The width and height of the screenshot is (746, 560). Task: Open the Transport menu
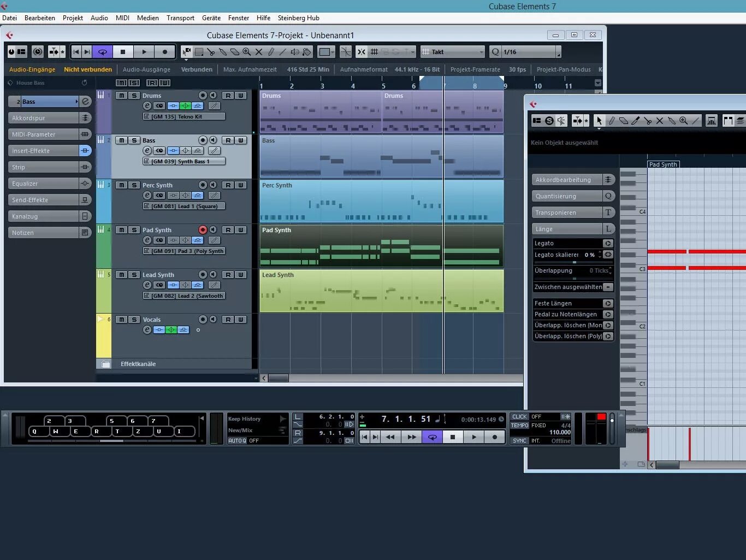click(180, 17)
